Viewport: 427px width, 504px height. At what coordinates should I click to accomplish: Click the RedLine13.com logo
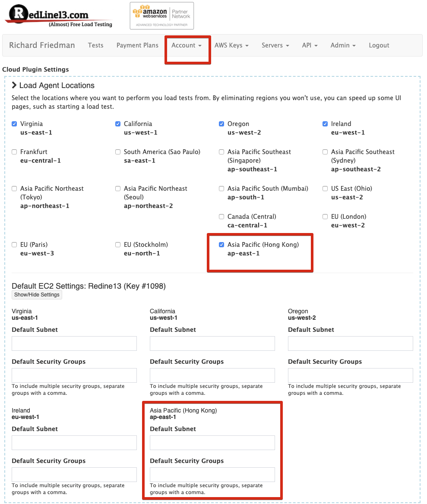pos(59,16)
